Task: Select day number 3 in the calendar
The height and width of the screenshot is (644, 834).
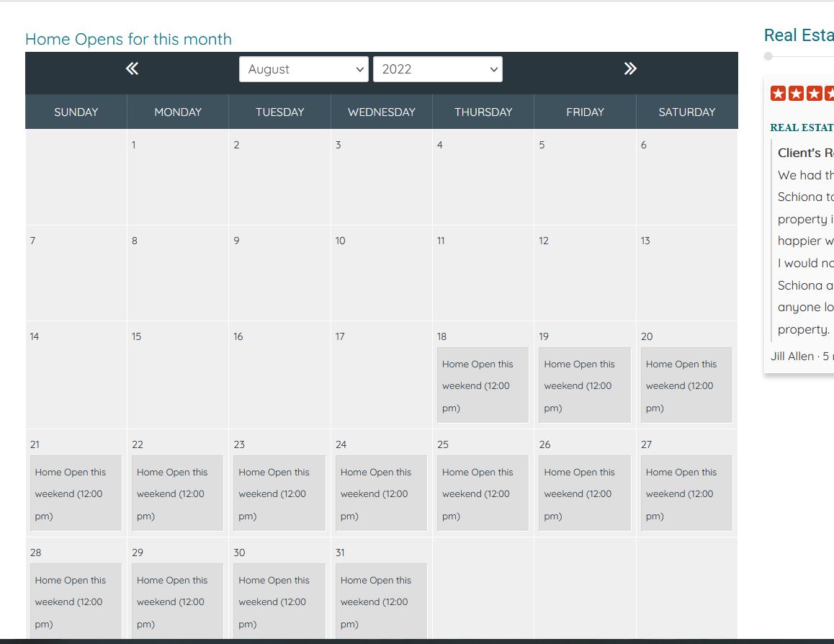Action: pyautogui.click(x=338, y=145)
